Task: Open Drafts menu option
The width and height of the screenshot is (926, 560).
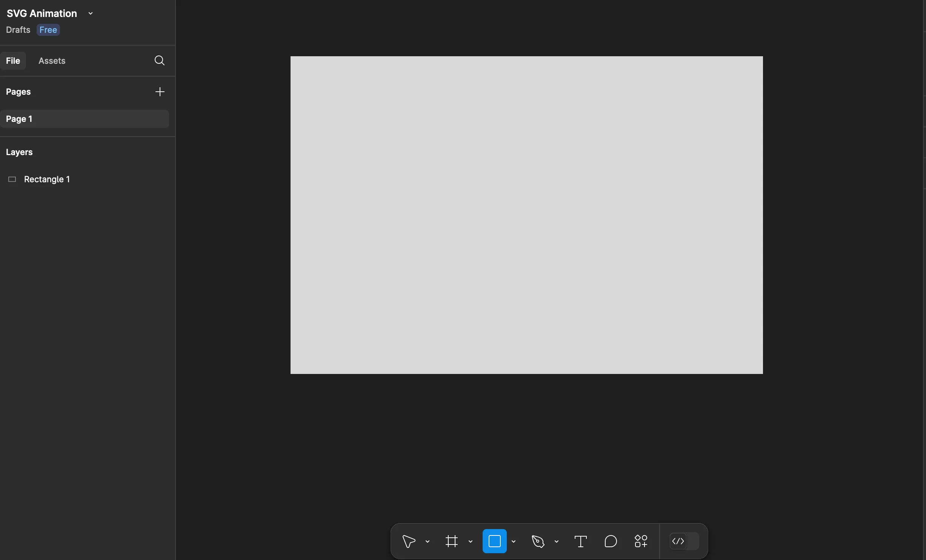Action: point(18,30)
